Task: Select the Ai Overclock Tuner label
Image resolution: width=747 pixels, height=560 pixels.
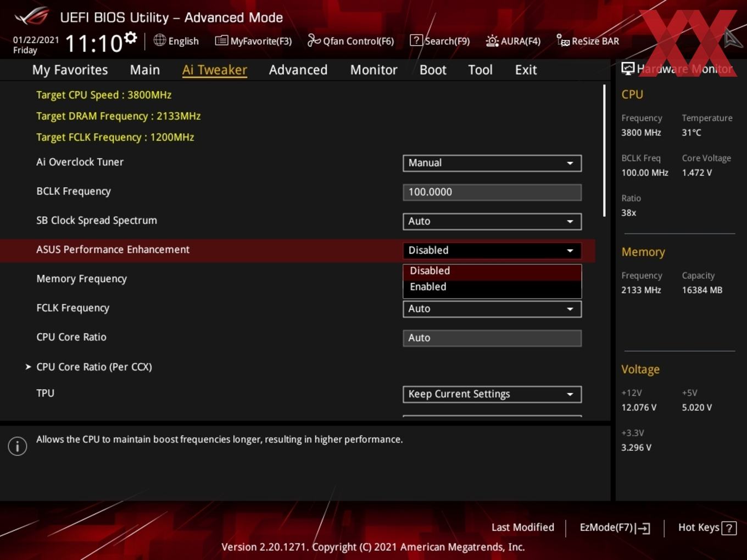Action: (x=80, y=162)
